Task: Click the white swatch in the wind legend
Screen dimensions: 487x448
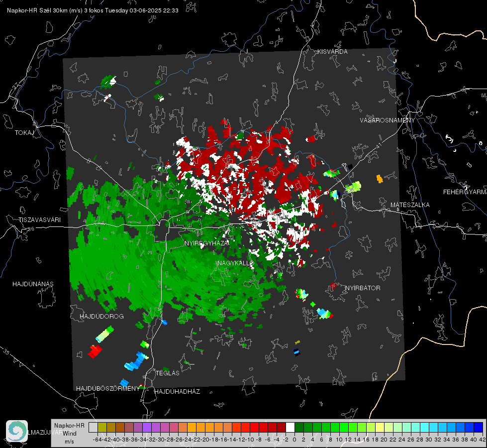Action: click(x=290, y=427)
